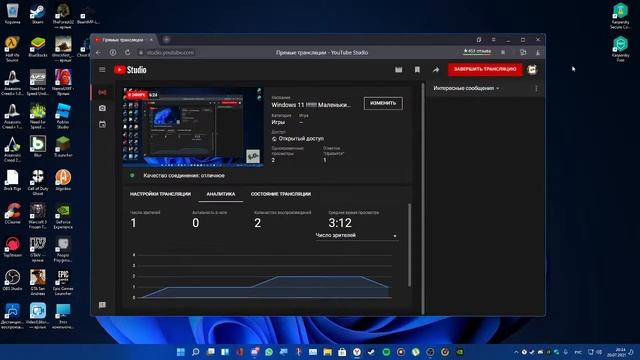The width and height of the screenshot is (640, 360).
Task: Click the red End Stream button
Action: point(485,69)
